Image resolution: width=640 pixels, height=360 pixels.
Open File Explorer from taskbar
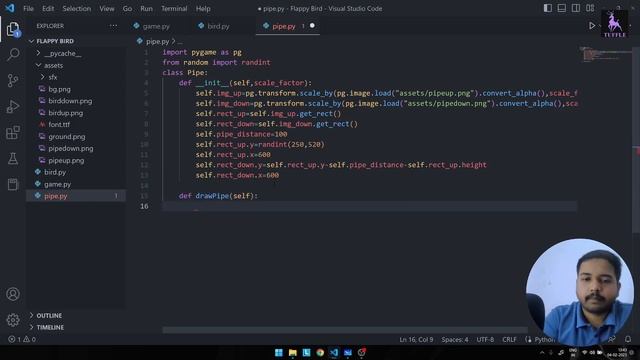pyautogui.click(x=293, y=352)
